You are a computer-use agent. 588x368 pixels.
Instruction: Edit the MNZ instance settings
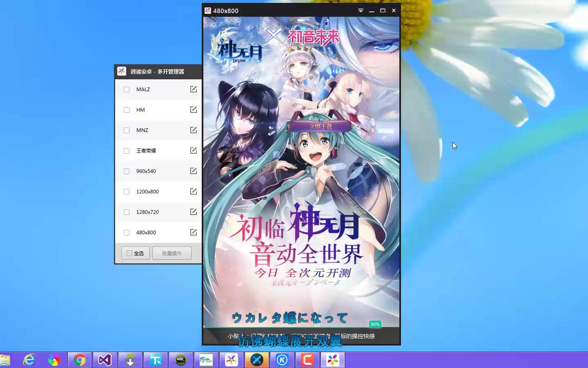pos(194,130)
